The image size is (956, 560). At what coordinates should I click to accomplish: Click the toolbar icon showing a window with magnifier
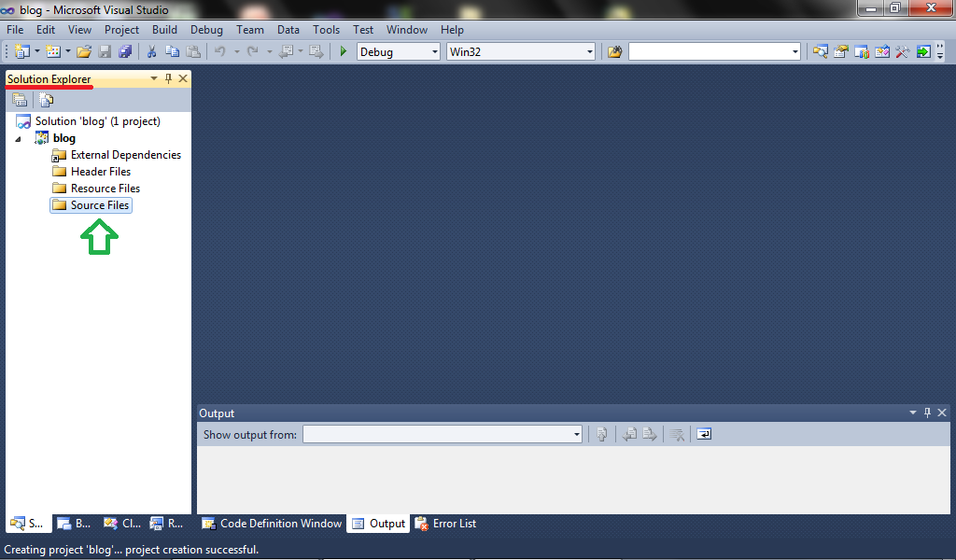pyautogui.click(x=821, y=51)
